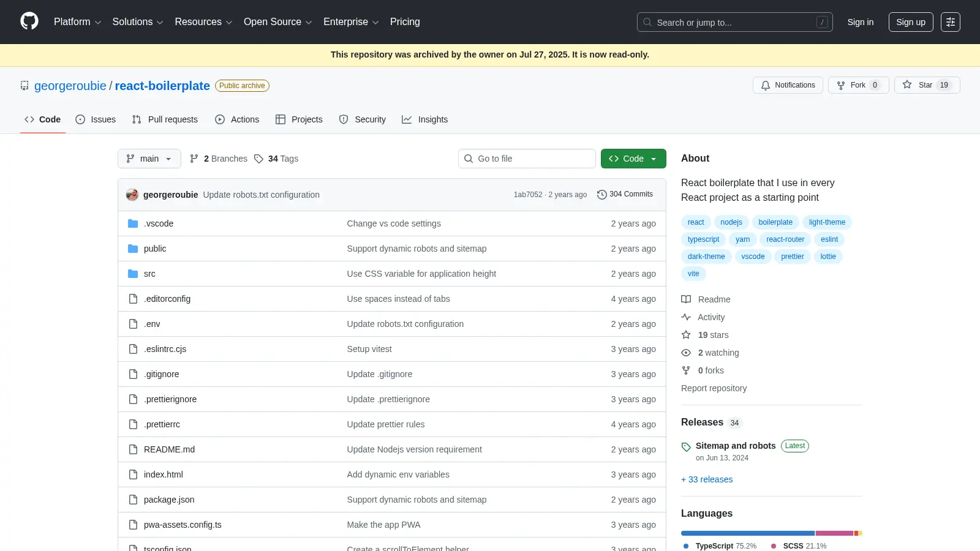Click the GitHub logo icon
980x551 pixels.
29,21
